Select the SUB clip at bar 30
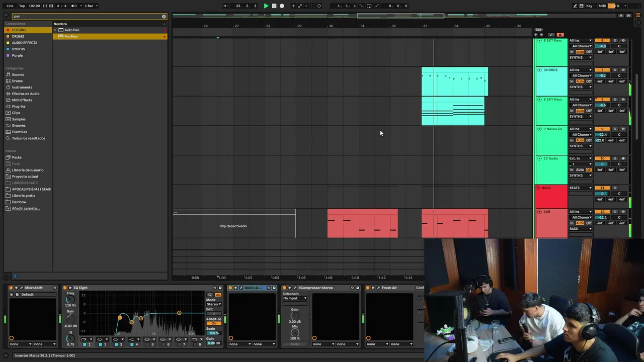644x362 pixels. tap(362, 224)
